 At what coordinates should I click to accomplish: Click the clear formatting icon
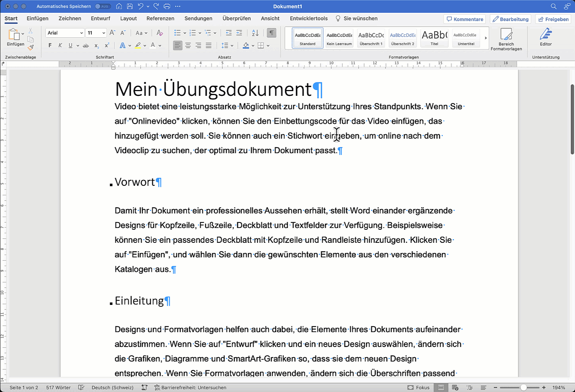pyautogui.click(x=159, y=33)
